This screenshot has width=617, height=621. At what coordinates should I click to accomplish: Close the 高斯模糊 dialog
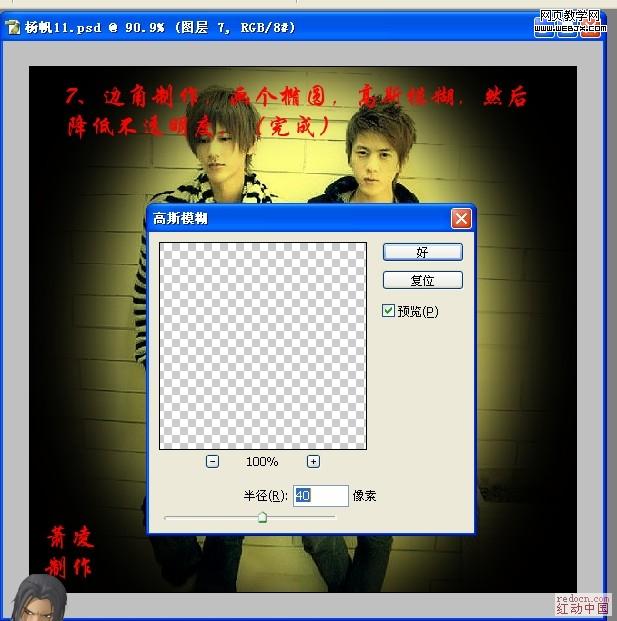[461, 219]
